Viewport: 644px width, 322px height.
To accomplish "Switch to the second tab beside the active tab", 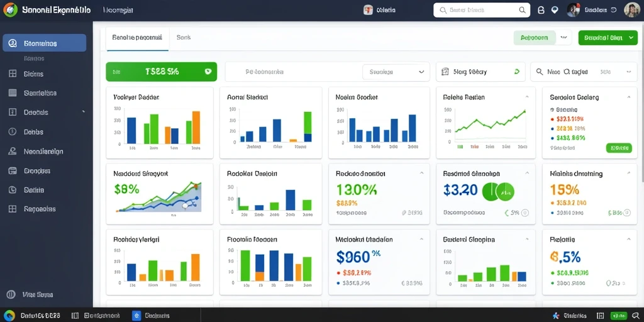I will 184,37.
